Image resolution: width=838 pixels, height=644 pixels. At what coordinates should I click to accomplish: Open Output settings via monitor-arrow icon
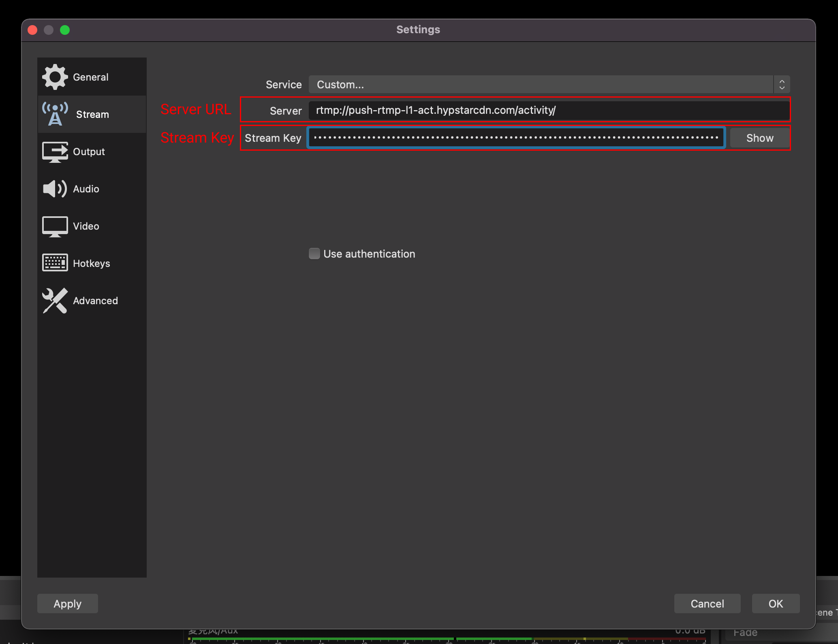click(x=55, y=152)
